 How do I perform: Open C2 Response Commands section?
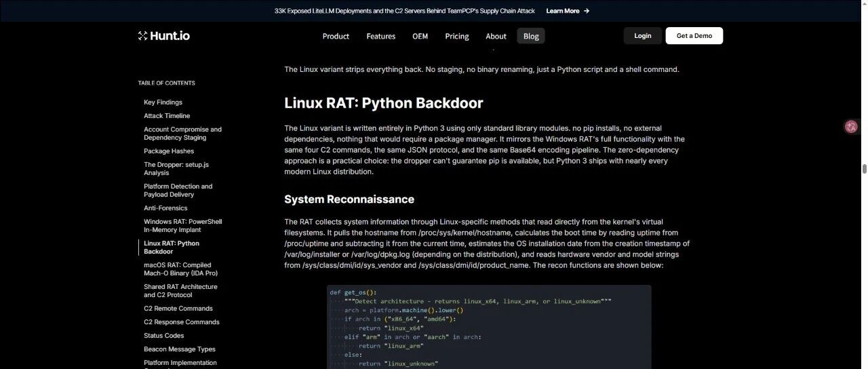click(x=182, y=322)
